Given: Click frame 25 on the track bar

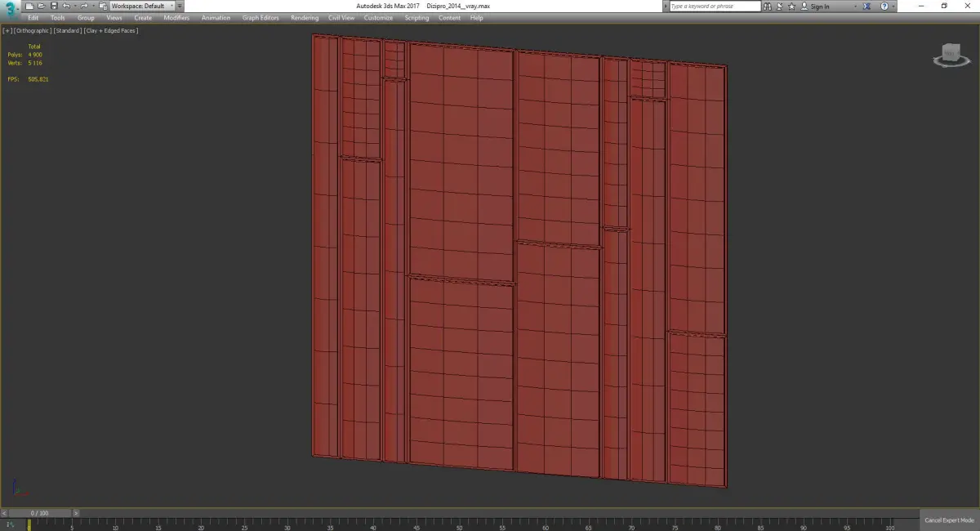Looking at the screenshot, I should pos(244,524).
